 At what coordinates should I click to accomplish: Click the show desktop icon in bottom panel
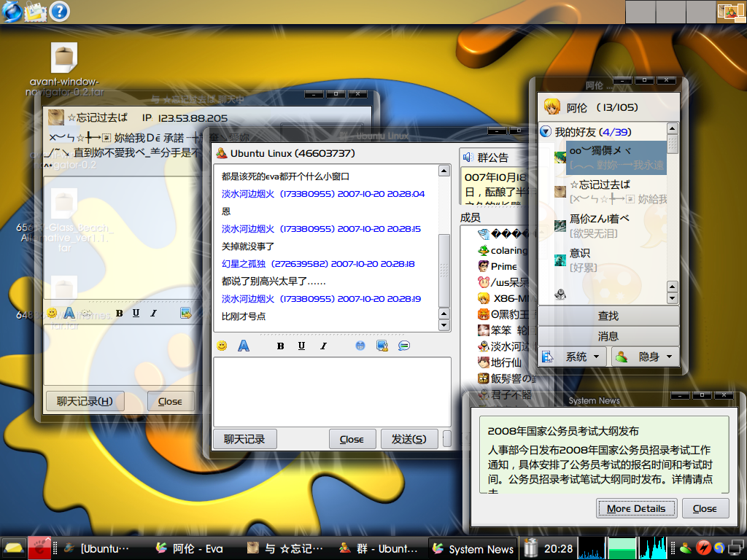point(14,548)
